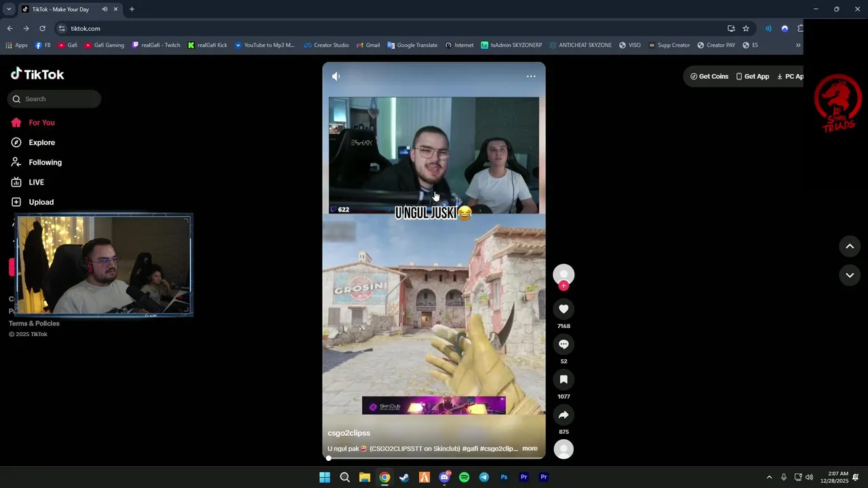The image size is (868, 488).
Task: Reload the page
Action: (x=42, y=28)
